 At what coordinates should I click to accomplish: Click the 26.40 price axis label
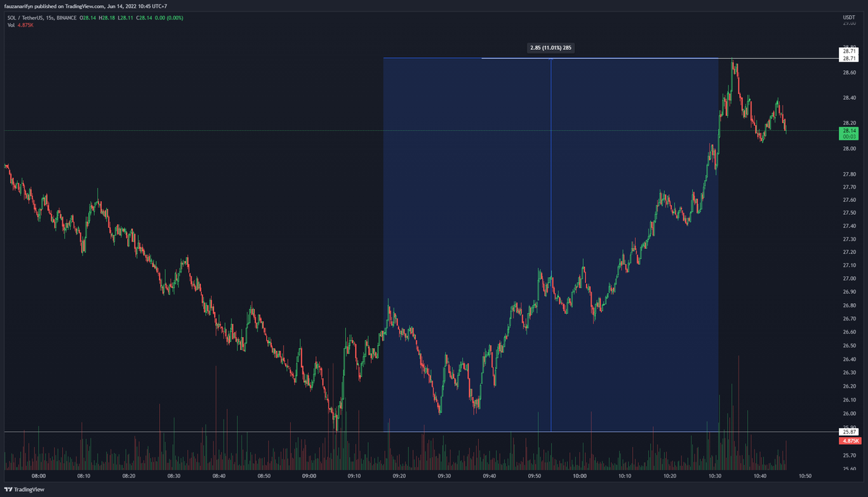point(849,359)
